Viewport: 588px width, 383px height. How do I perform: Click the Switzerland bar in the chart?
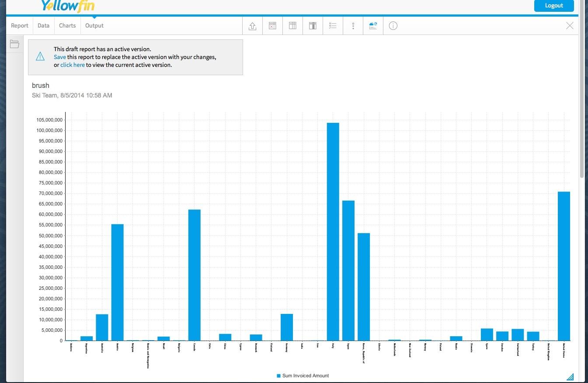pos(518,335)
